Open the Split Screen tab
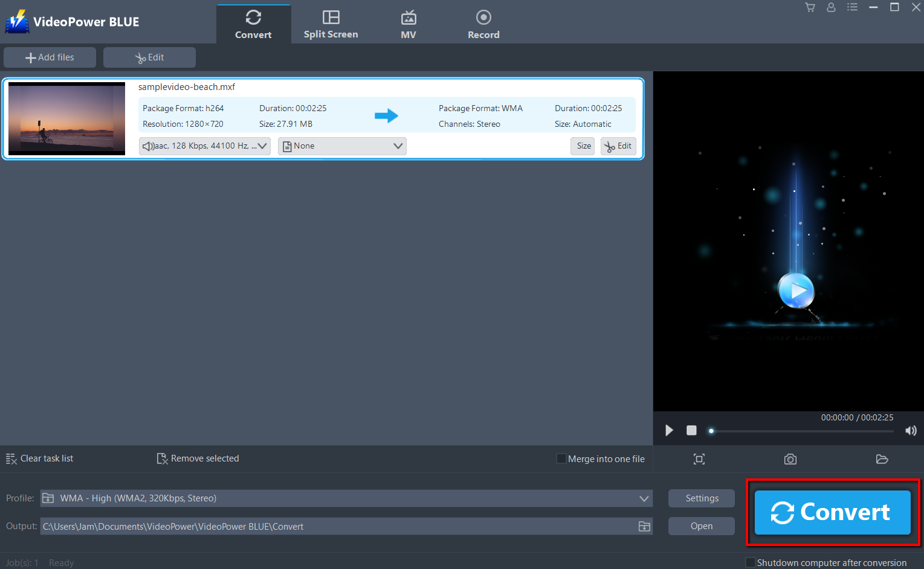Image resolution: width=924 pixels, height=569 pixels. point(331,24)
